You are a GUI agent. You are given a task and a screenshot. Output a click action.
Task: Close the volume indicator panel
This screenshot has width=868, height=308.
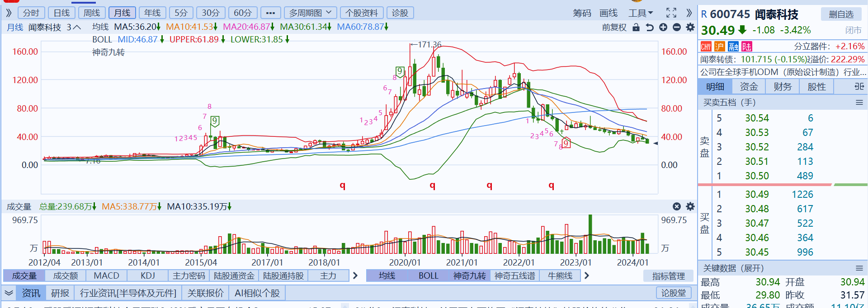(677, 206)
